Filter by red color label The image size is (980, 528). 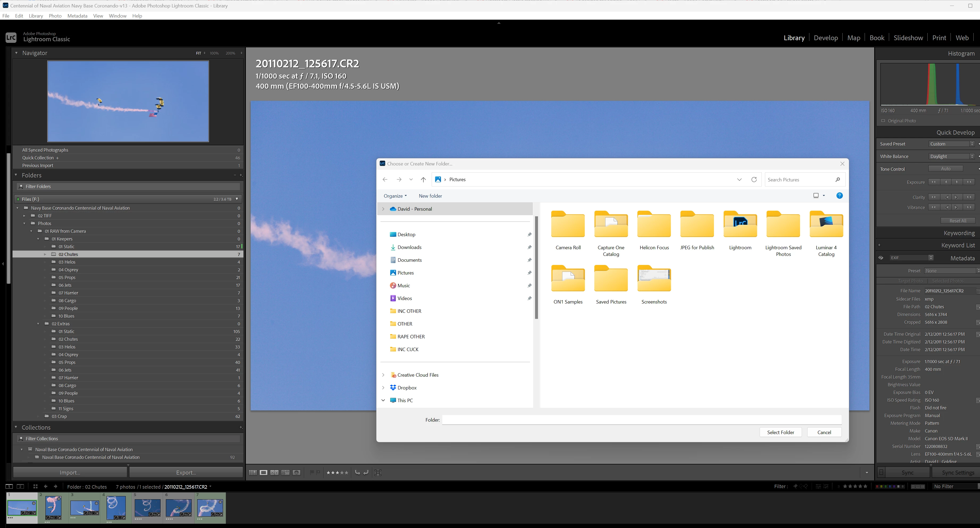point(877,486)
